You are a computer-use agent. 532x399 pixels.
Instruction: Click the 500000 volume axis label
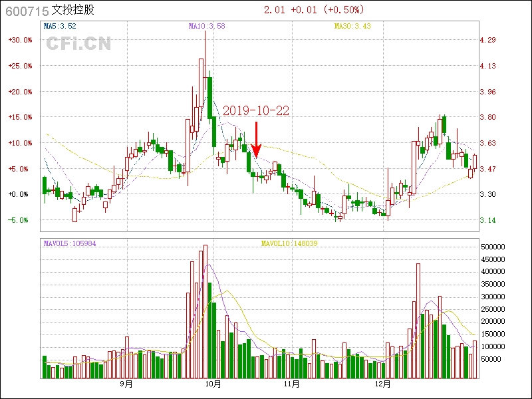pos(495,246)
